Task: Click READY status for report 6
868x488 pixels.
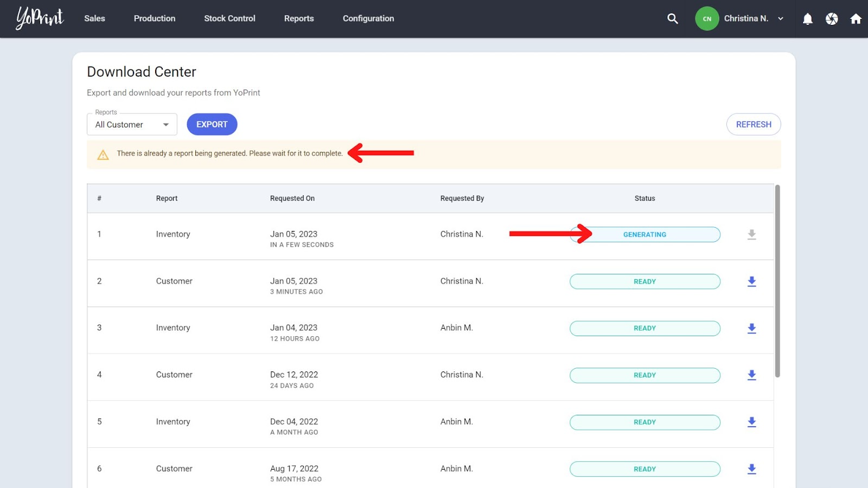Action: coord(644,469)
